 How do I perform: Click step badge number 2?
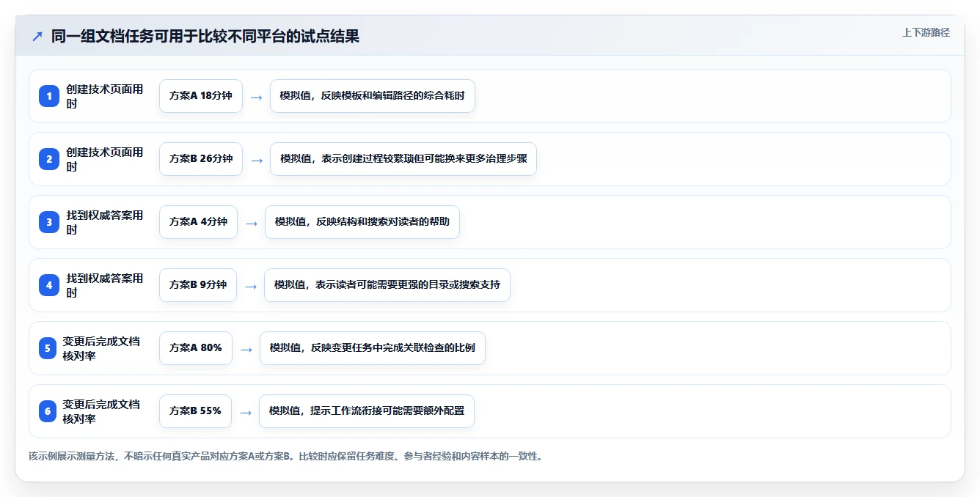click(x=49, y=159)
